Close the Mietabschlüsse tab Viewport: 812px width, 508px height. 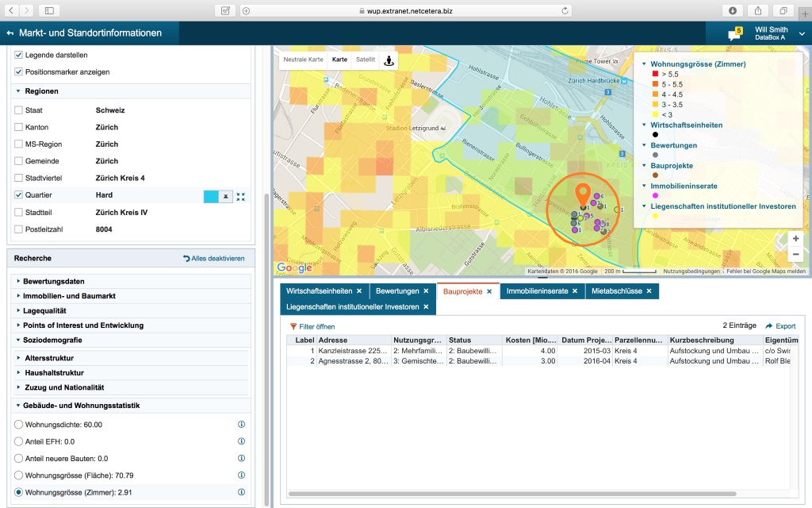pyautogui.click(x=649, y=291)
